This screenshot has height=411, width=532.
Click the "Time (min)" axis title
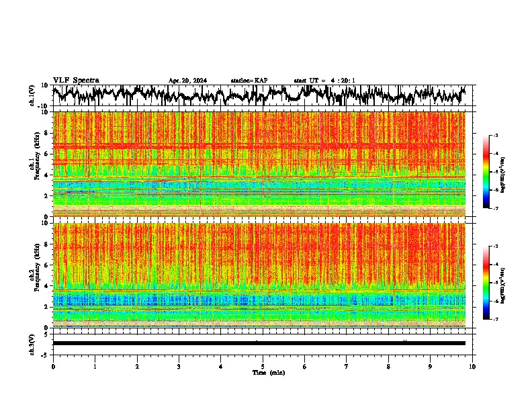point(269,373)
